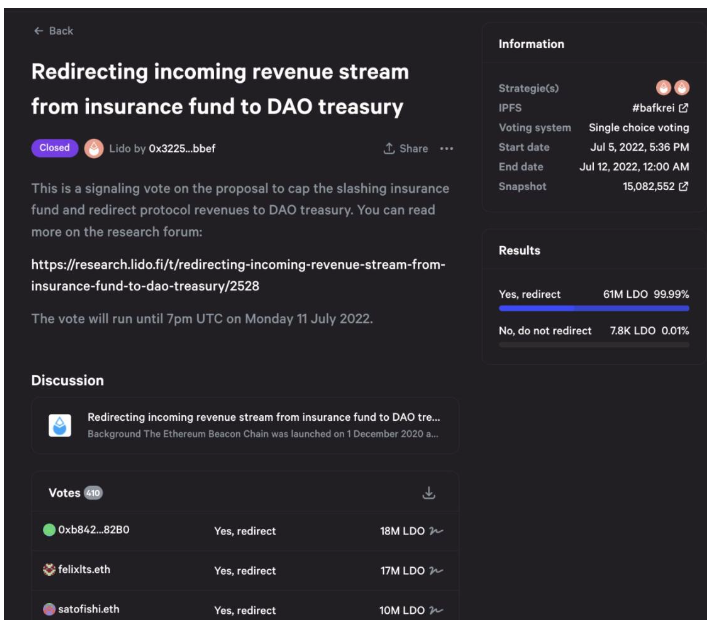Click the "17M LDO" vote amount
Viewport: 713px width, 625px height.
click(x=403, y=570)
